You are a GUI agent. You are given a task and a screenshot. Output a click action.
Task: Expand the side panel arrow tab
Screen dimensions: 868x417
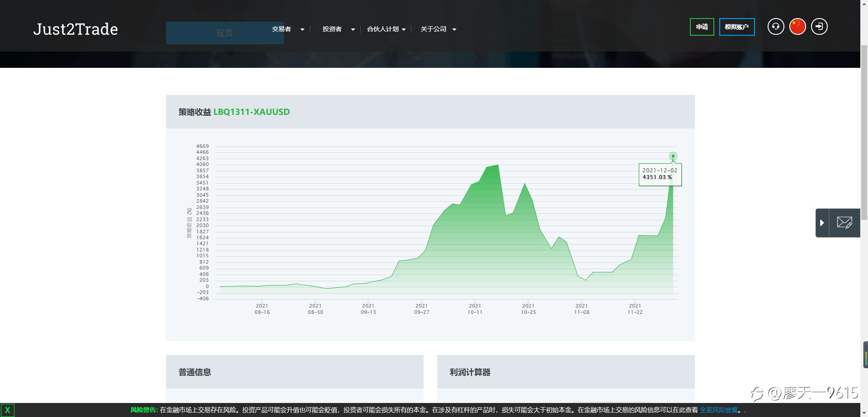pos(822,223)
